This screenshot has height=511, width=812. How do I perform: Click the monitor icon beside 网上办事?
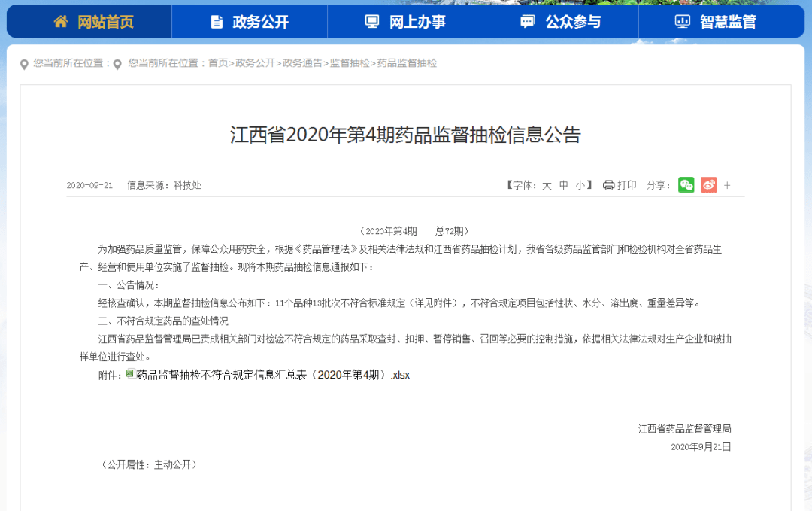click(372, 22)
